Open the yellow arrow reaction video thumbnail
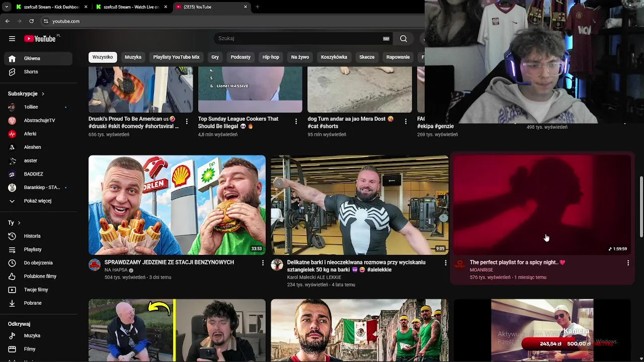 177,330
